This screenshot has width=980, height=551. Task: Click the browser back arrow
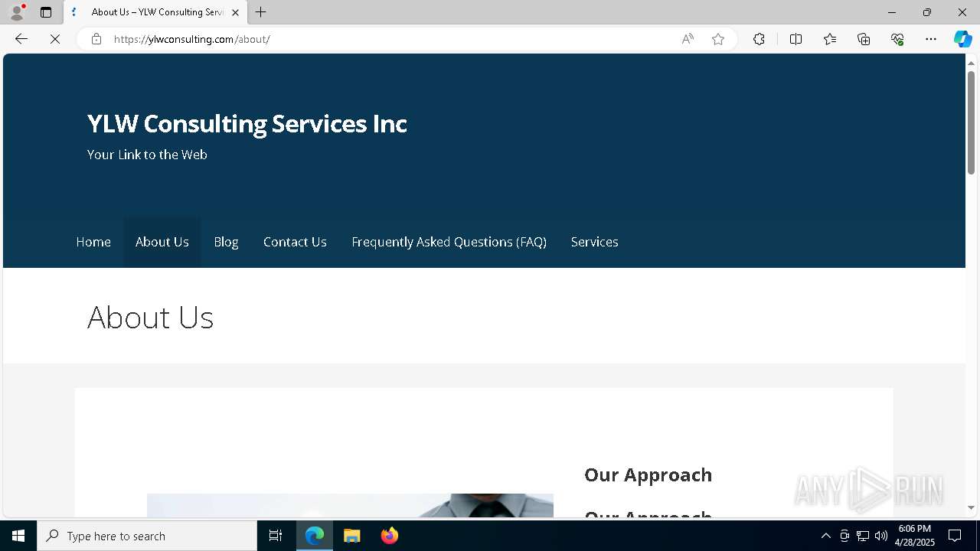pyautogui.click(x=21, y=39)
